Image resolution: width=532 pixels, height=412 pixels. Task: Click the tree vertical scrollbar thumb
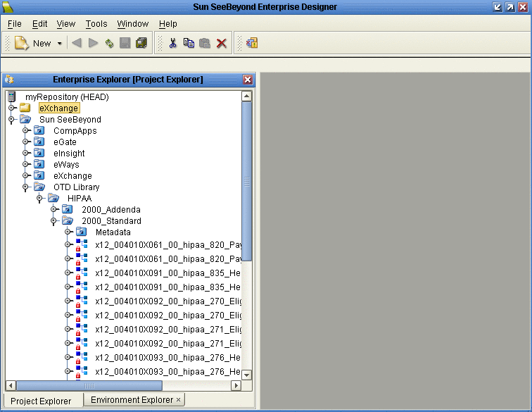click(x=247, y=182)
